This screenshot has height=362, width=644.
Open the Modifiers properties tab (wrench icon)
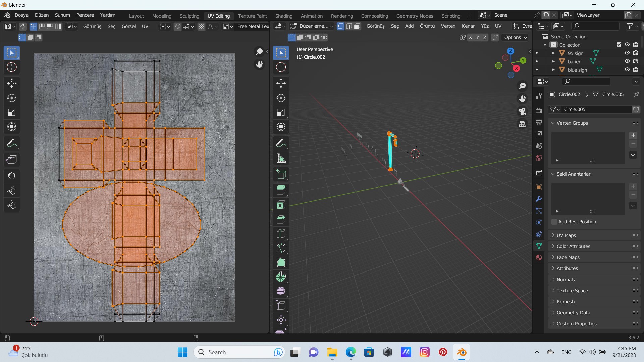(x=539, y=199)
